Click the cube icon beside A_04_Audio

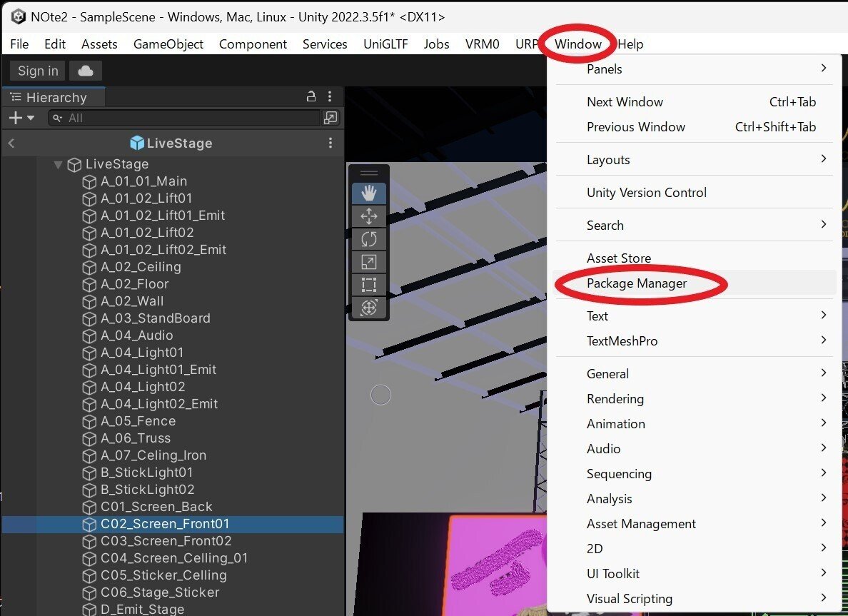click(89, 336)
